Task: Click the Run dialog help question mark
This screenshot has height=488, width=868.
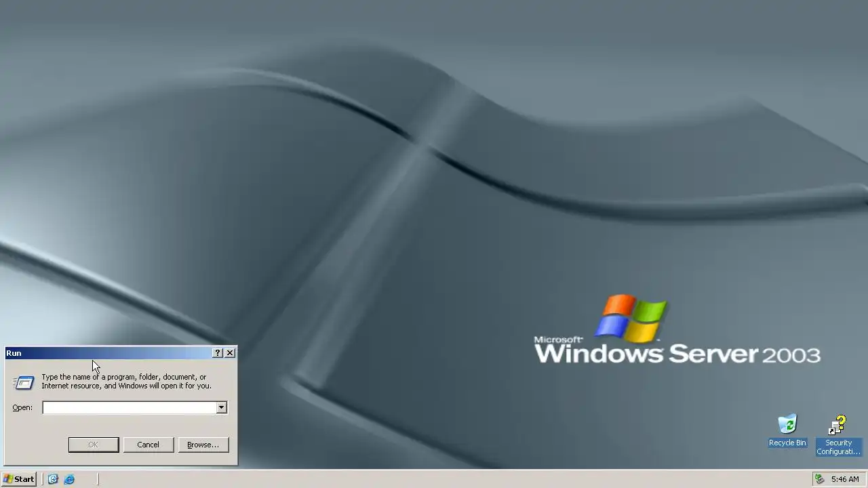Action: 218,353
